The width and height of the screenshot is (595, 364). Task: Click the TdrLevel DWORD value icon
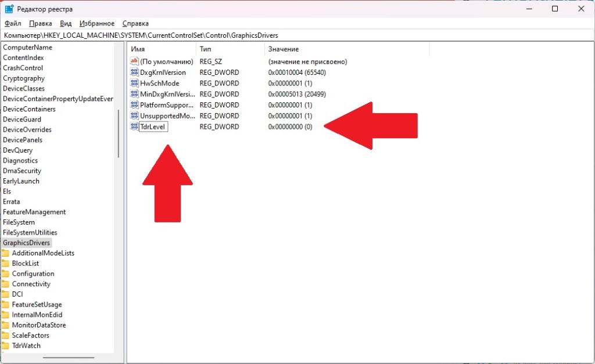[134, 126]
